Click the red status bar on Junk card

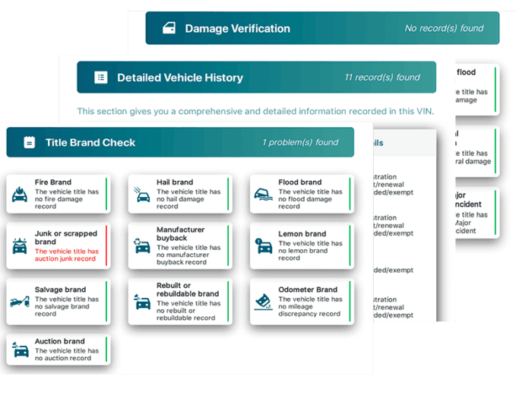pos(106,245)
